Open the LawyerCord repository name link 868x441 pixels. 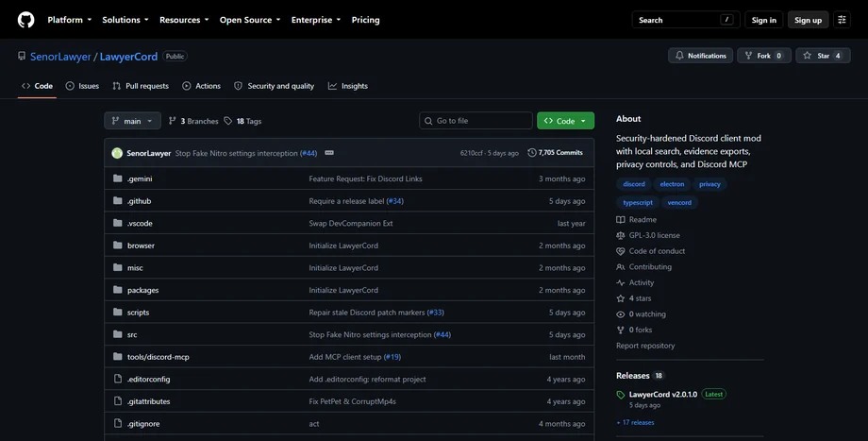point(128,57)
